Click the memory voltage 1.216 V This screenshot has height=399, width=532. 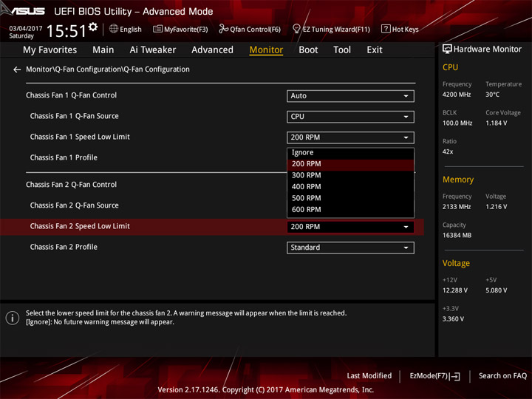pos(497,207)
